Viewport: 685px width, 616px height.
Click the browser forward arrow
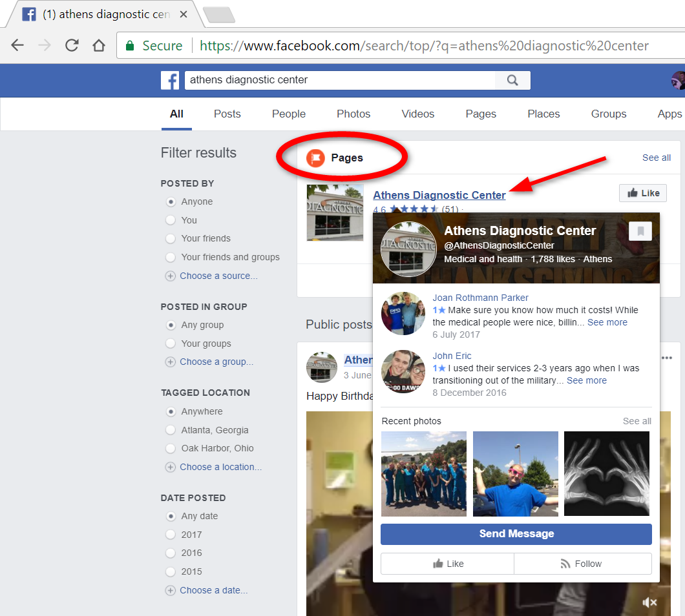click(45, 45)
